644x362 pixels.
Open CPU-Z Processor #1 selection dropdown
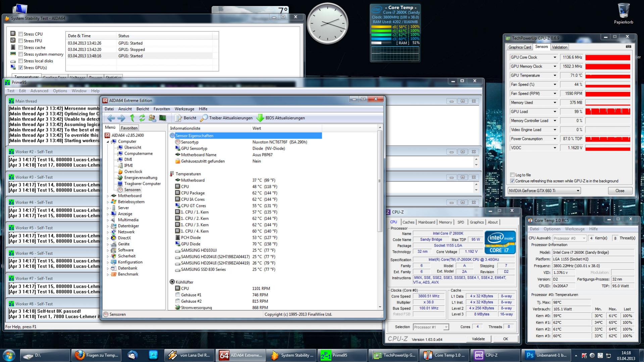click(x=431, y=327)
